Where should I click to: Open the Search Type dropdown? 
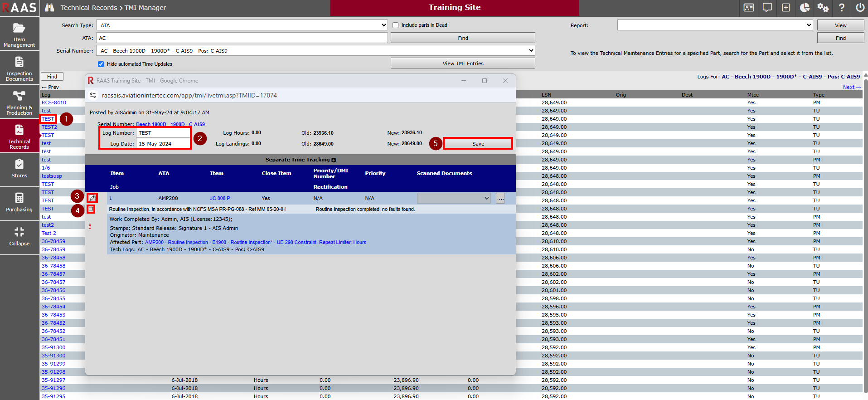242,25
